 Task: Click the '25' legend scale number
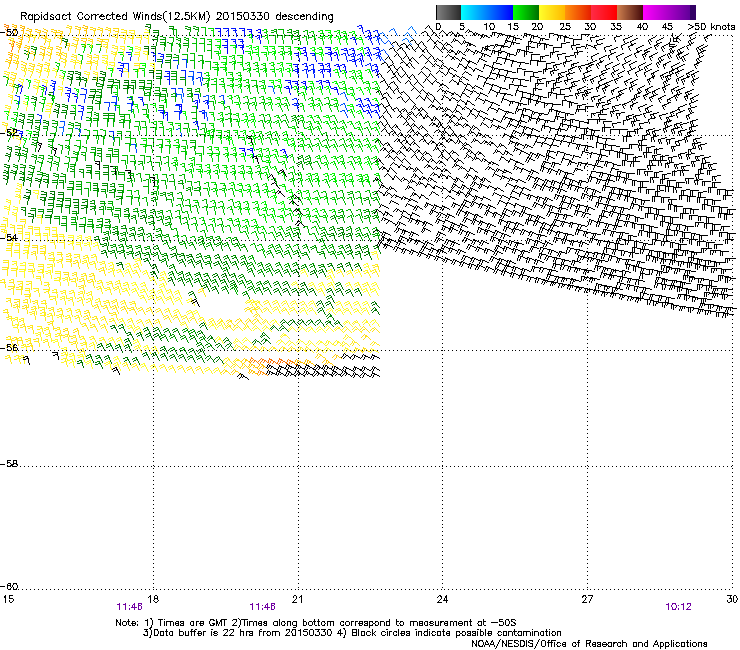coord(565,27)
